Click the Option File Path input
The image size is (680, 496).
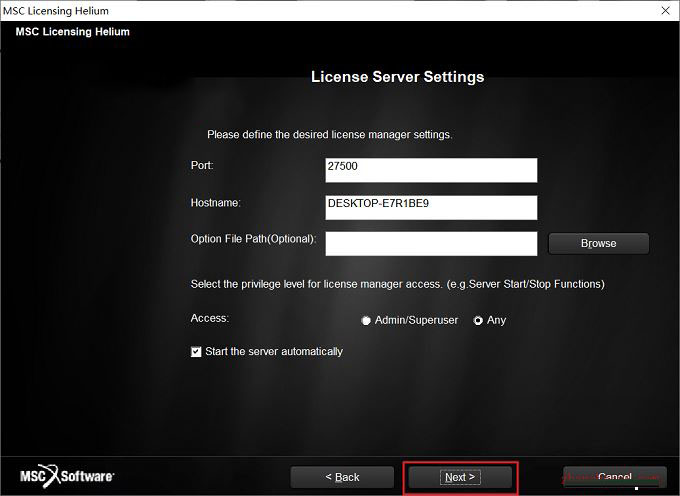coord(431,243)
